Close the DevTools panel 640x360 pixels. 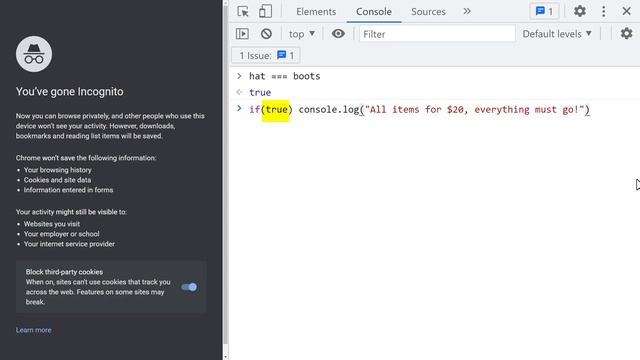click(627, 11)
